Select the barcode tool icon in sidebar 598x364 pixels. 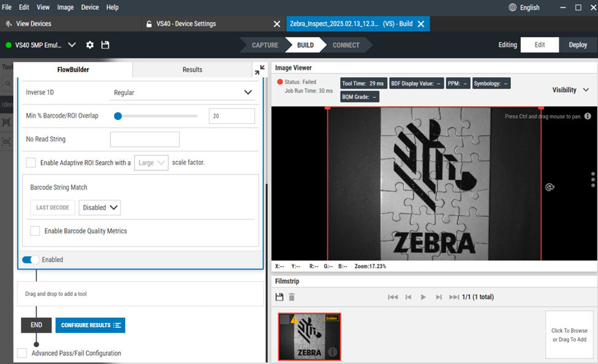click(7, 122)
